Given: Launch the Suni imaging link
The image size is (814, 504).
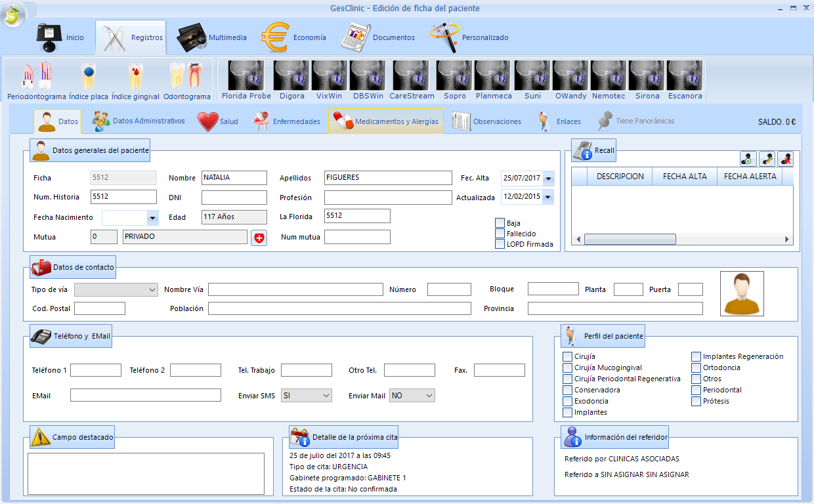Looking at the screenshot, I should pos(532,81).
